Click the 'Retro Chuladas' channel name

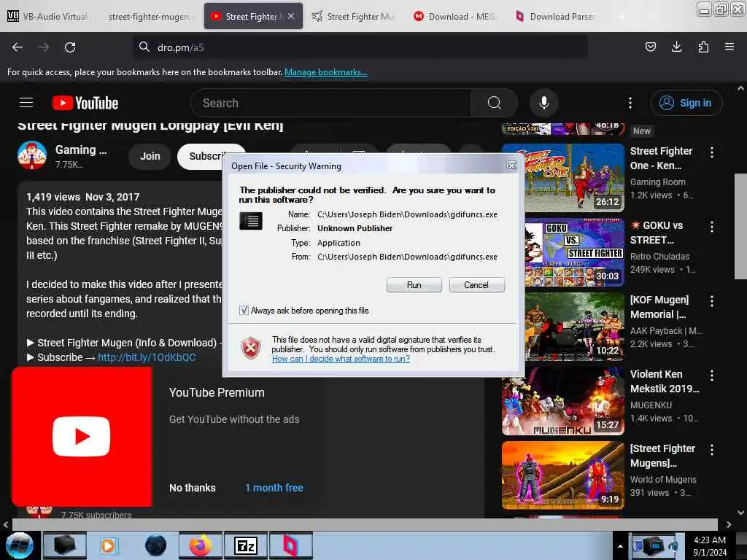click(659, 256)
